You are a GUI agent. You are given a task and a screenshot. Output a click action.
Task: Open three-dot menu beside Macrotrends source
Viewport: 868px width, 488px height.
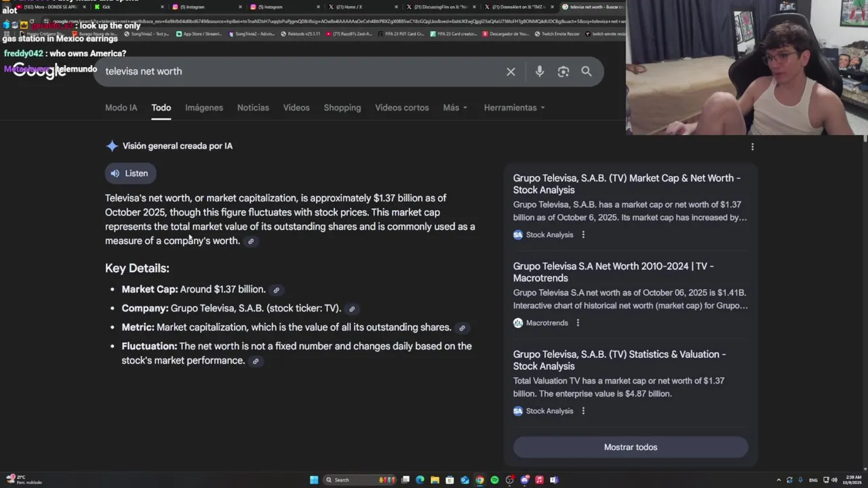(x=578, y=323)
